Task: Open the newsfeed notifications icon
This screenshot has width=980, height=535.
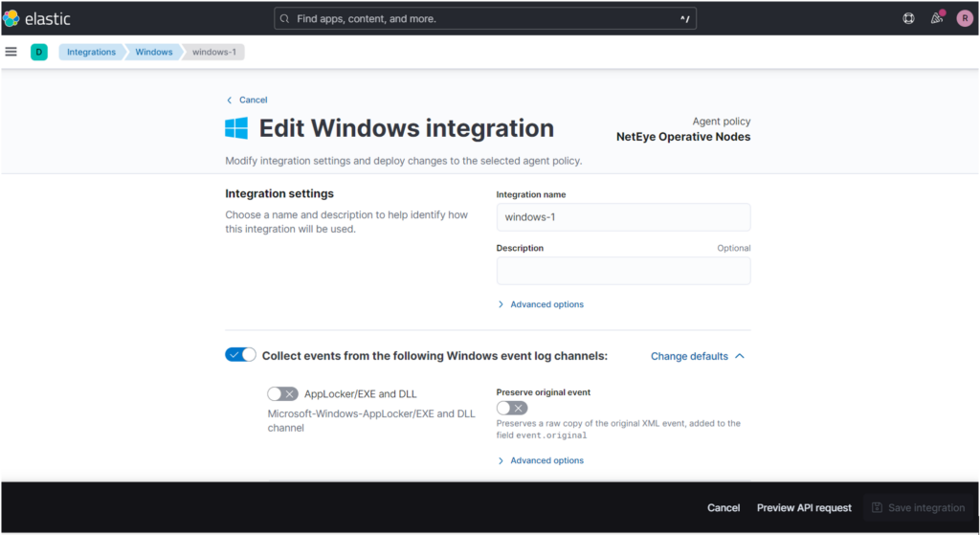Action: tap(937, 18)
